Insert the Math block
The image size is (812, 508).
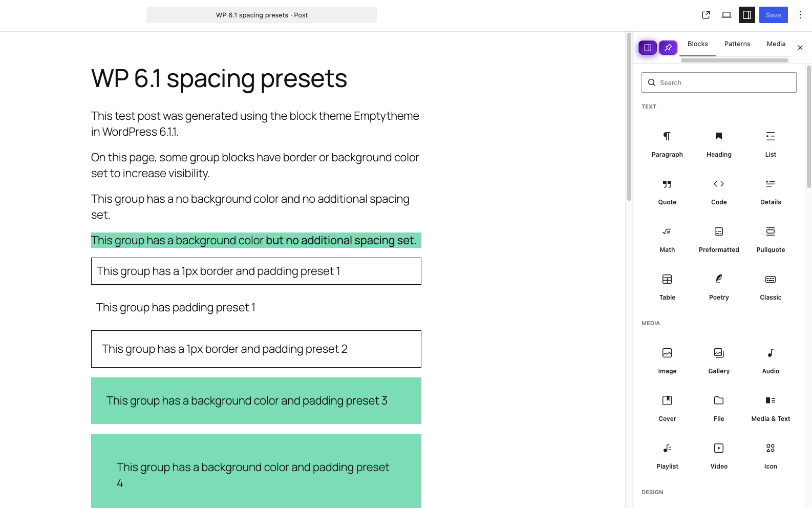pos(667,239)
